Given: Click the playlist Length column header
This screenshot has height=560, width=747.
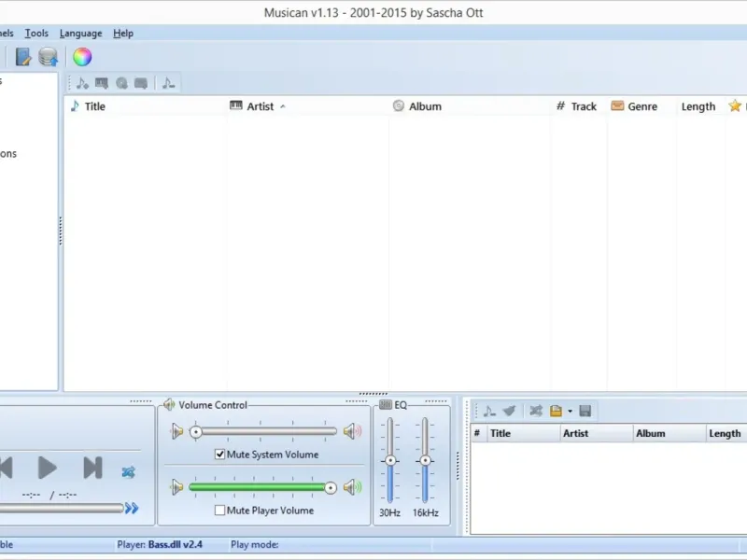Looking at the screenshot, I should 726,433.
